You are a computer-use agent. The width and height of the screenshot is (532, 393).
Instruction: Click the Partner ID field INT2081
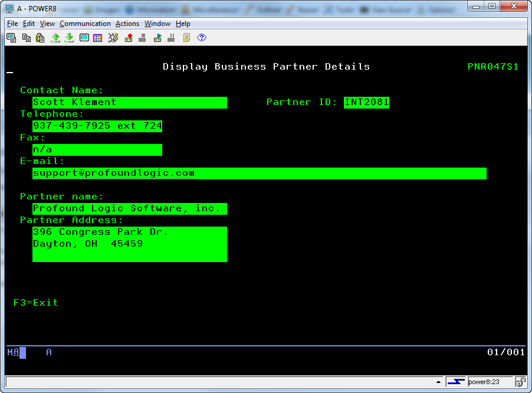click(x=366, y=103)
